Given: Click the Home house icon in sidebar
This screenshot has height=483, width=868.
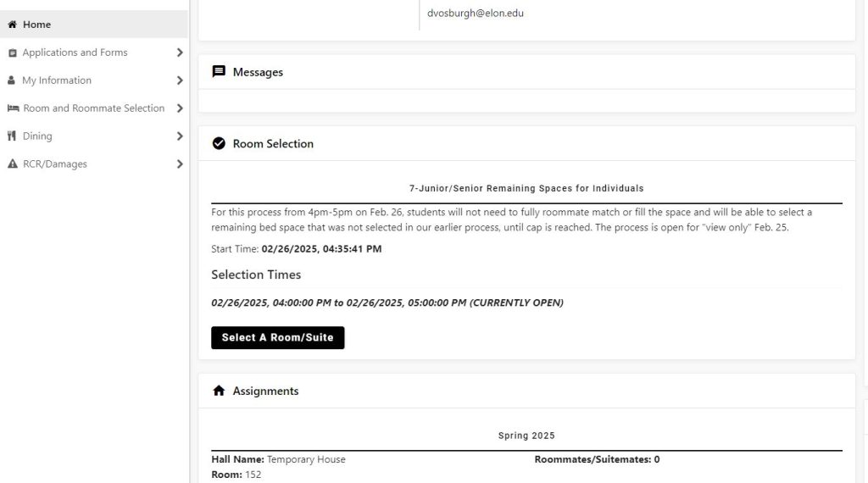Looking at the screenshot, I should [x=12, y=25].
